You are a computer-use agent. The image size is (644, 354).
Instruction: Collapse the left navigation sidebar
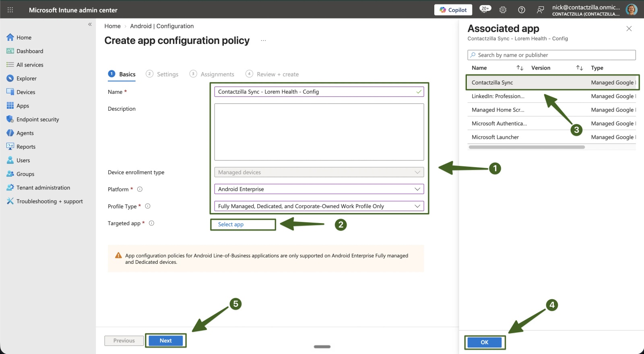point(90,24)
